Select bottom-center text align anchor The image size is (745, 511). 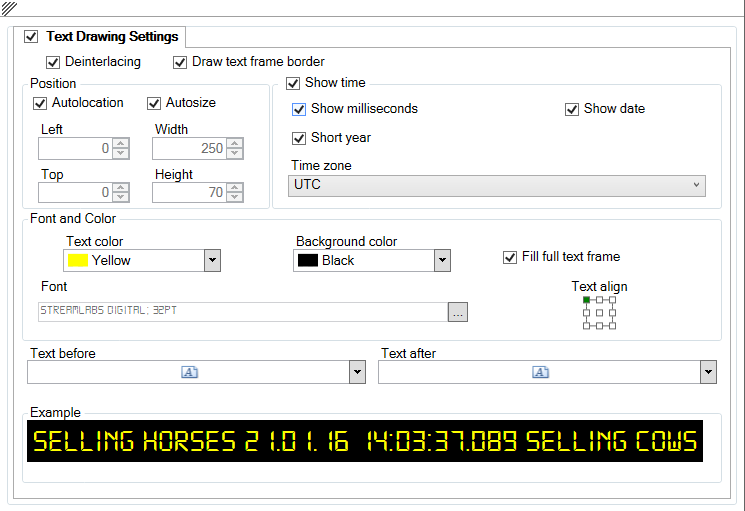600,326
